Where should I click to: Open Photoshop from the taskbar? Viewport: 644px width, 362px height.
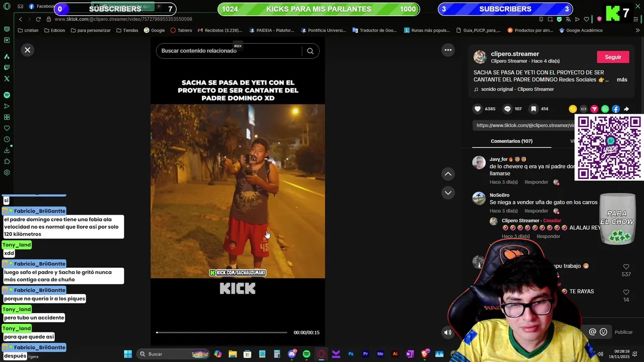[351, 354]
